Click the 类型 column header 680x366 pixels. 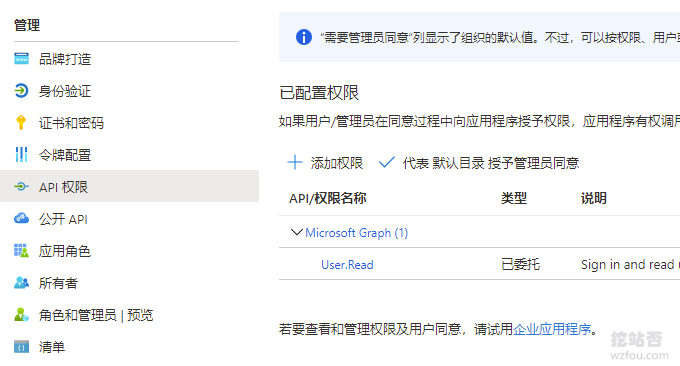click(x=514, y=198)
